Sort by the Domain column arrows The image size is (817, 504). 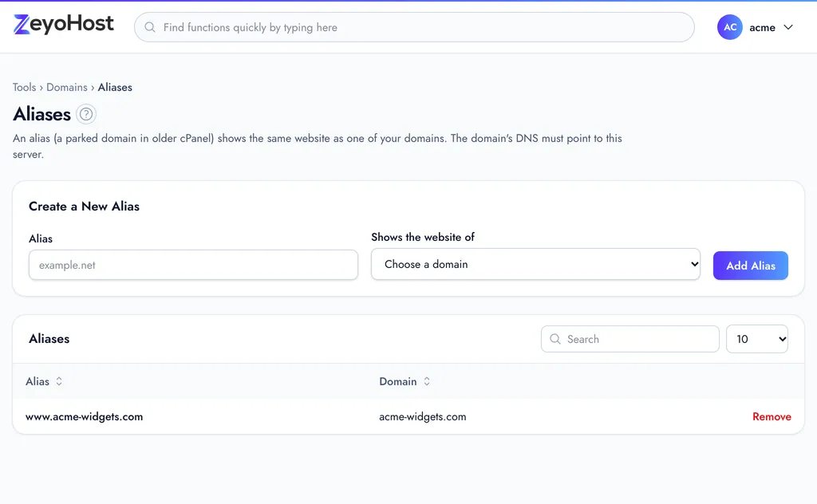[x=427, y=381]
